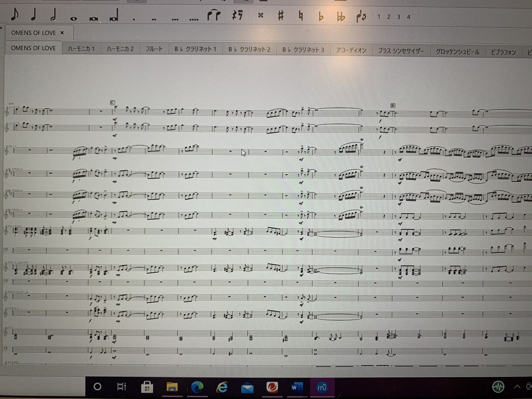532x399 pixels.
Task: Expand the system tray hidden icons chevron
Action: 518,387
